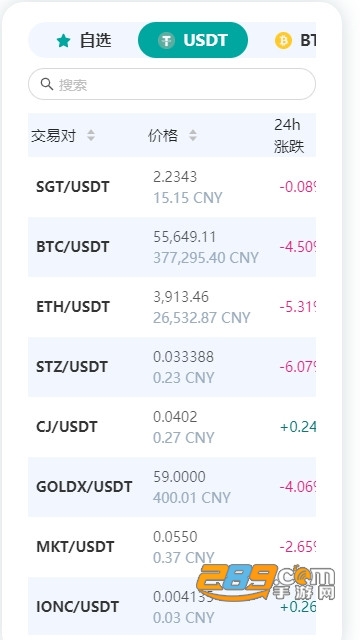Select the USDT market tab
Screen dimensions: 360x640
coord(193,40)
